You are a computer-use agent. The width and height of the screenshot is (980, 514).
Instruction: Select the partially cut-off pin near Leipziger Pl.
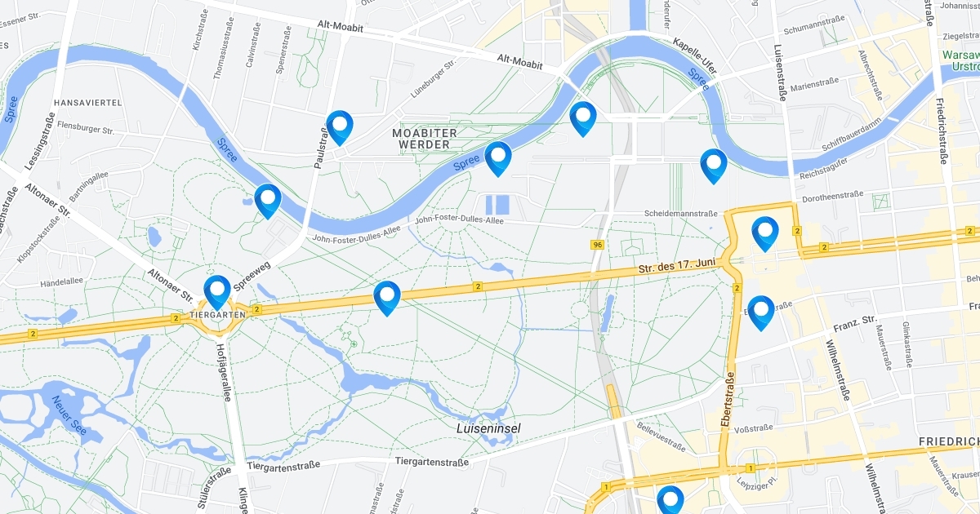(670, 499)
